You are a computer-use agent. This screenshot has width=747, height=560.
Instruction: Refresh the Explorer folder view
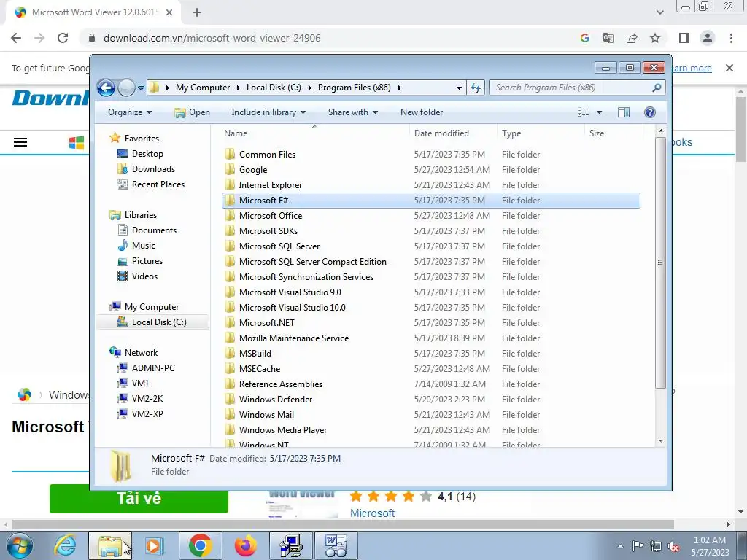476,87
